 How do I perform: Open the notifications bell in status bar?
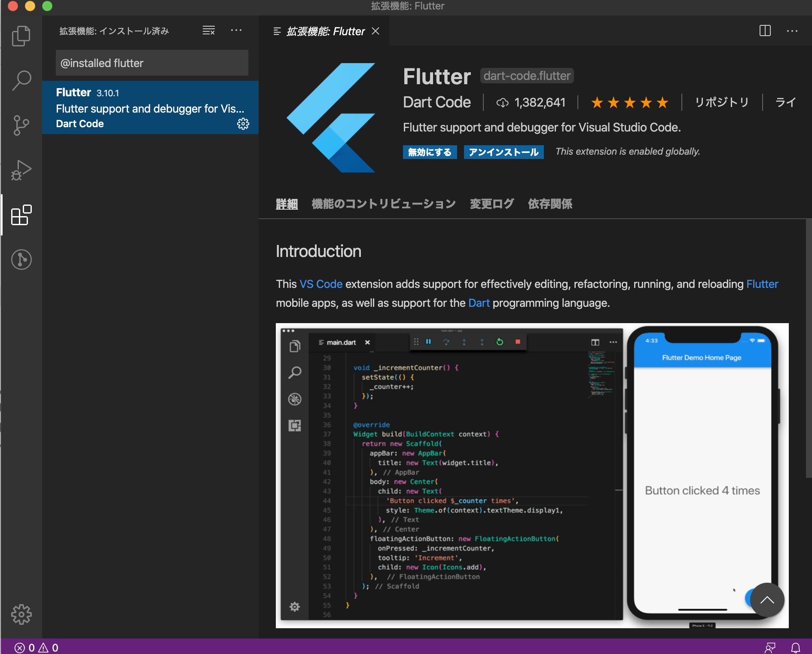click(796, 648)
